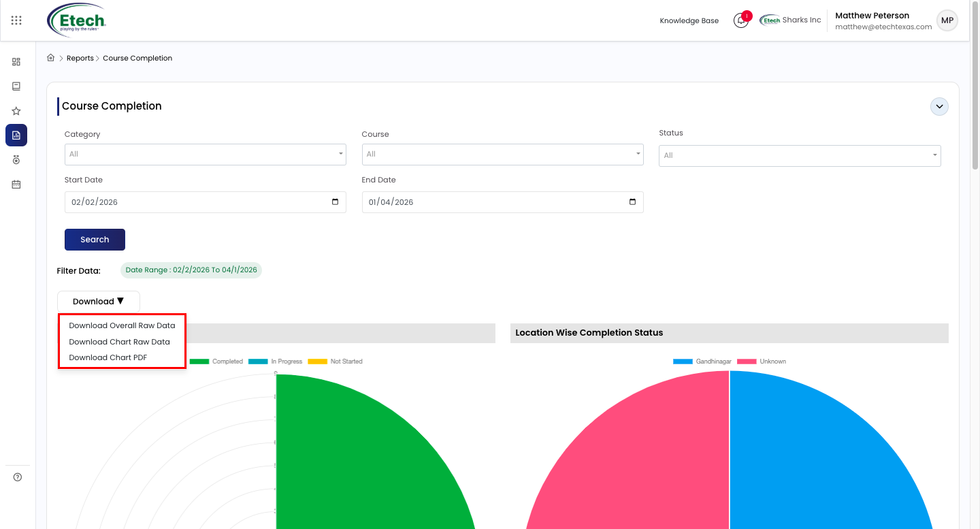Click the Search button

click(x=95, y=240)
